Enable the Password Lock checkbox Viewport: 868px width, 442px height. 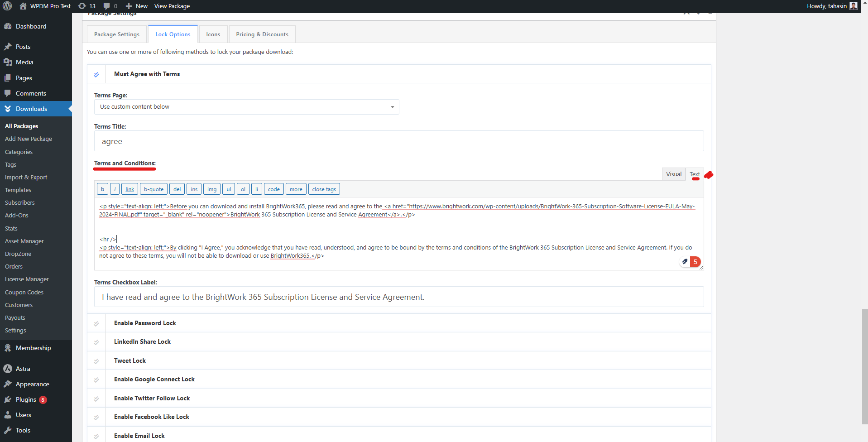pyautogui.click(x=96, y=323)
